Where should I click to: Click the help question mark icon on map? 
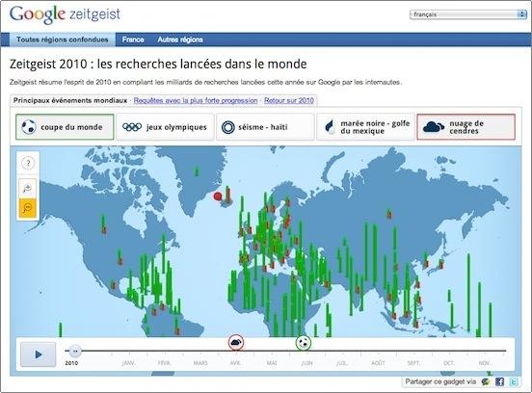click(28, 164)
